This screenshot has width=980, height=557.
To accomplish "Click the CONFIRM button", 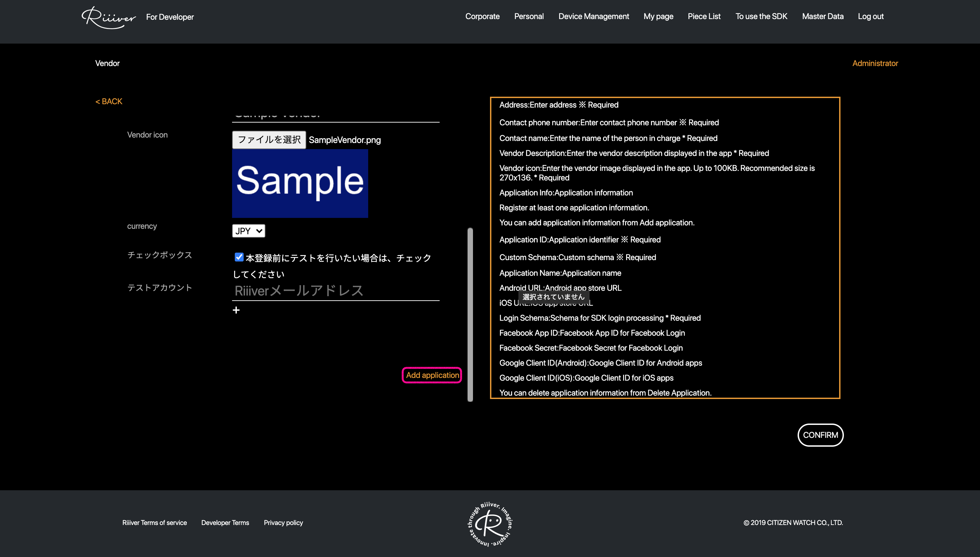I will pos(820,435).
